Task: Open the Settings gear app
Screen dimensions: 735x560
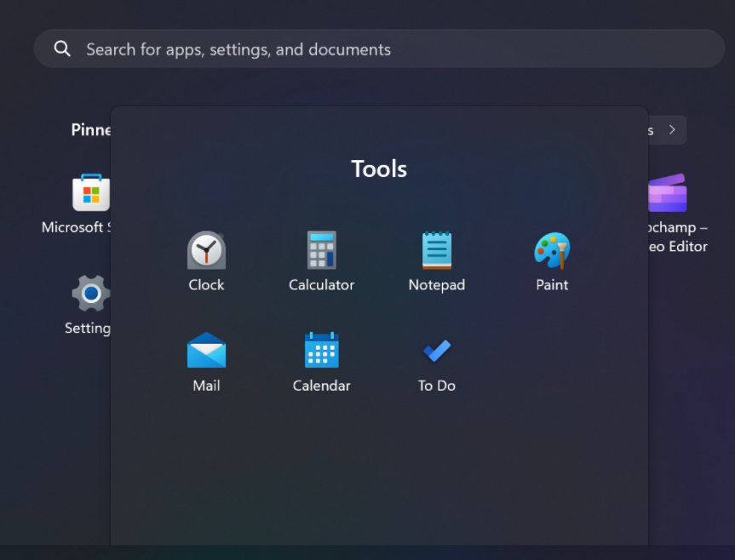Action: 91,294
